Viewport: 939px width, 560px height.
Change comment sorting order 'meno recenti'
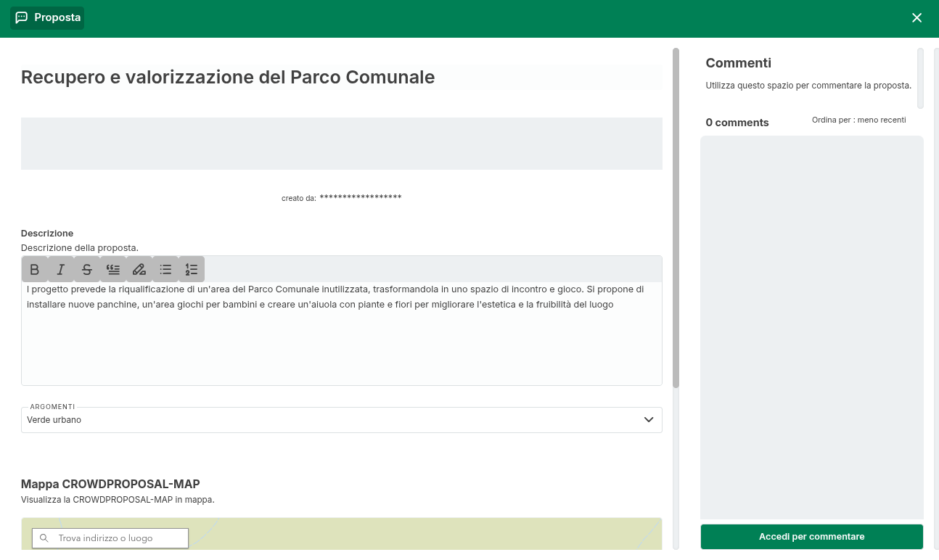pyautogui.click(x=858, y=120)
